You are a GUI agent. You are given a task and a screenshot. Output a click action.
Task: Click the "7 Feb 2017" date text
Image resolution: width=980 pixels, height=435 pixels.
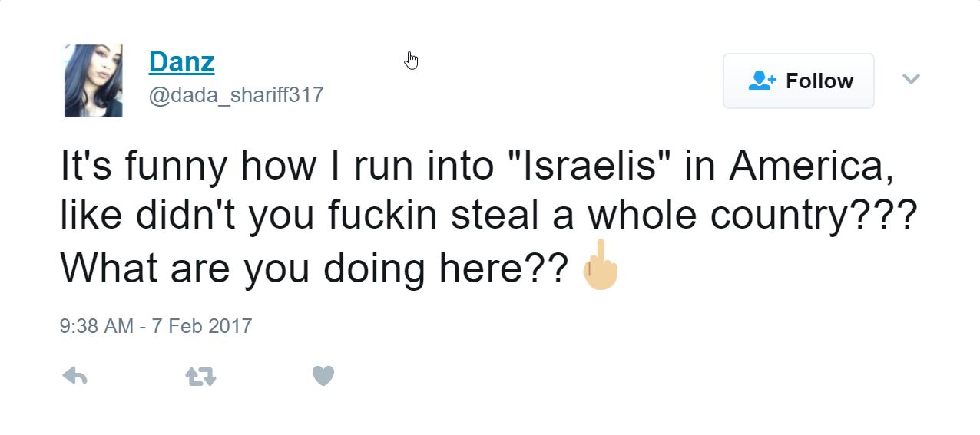pos(202,326)
